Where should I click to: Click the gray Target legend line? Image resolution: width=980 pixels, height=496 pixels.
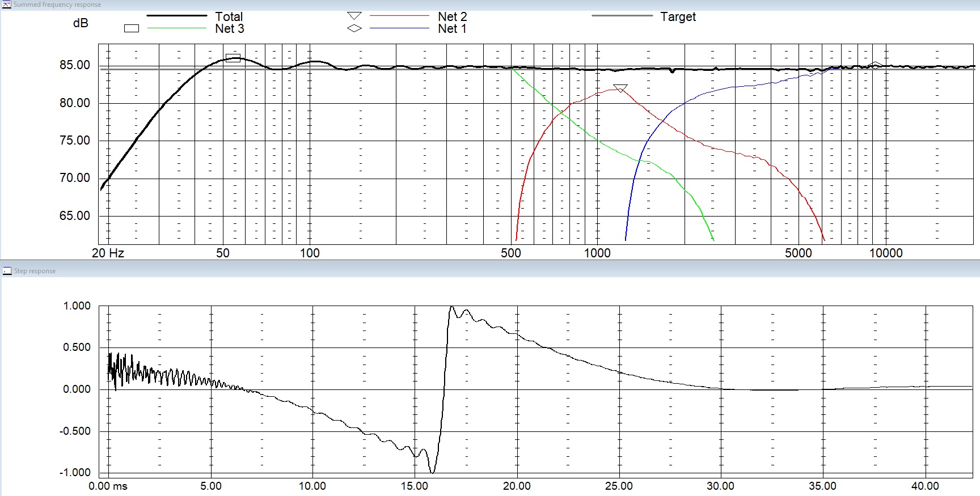(622, 16)
